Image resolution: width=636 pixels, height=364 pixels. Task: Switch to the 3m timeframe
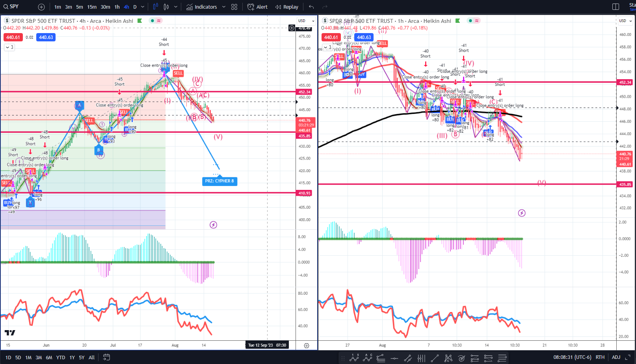(x=69, y=7)
